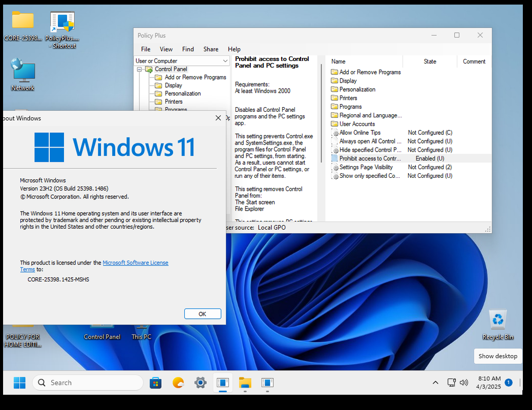The width and height of the screenshot is (532, 410).
Task: Select Printers in the category tree
Action: click(x=174, y=101)
